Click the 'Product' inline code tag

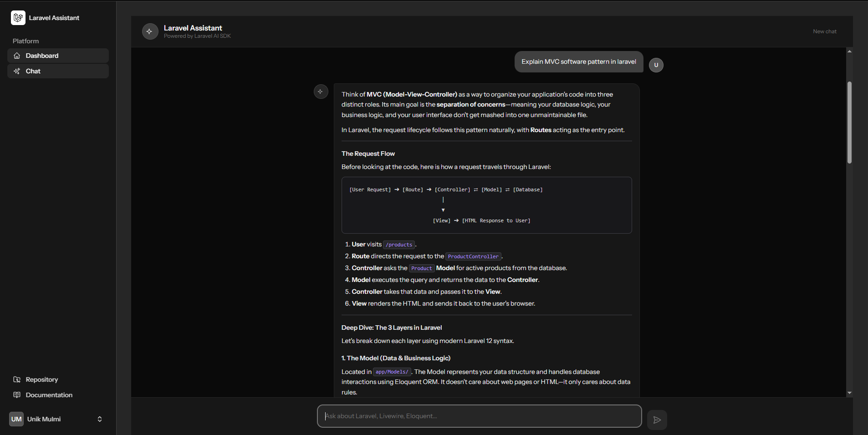click(x=421, y=268)
